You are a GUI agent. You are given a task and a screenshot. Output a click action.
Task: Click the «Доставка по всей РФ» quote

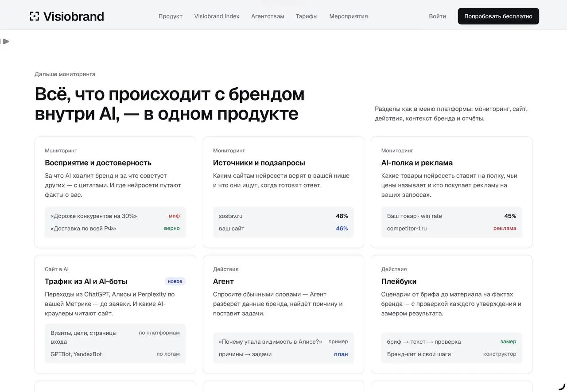coord(83,229)
